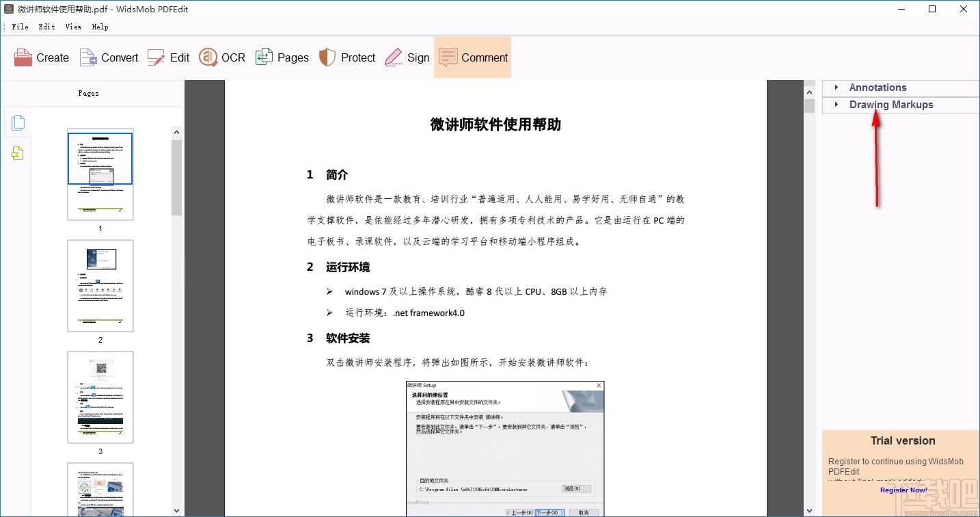Screen dimensions: 980x517
Task: Open the Pages tool
Action: (x=282, y=57)
